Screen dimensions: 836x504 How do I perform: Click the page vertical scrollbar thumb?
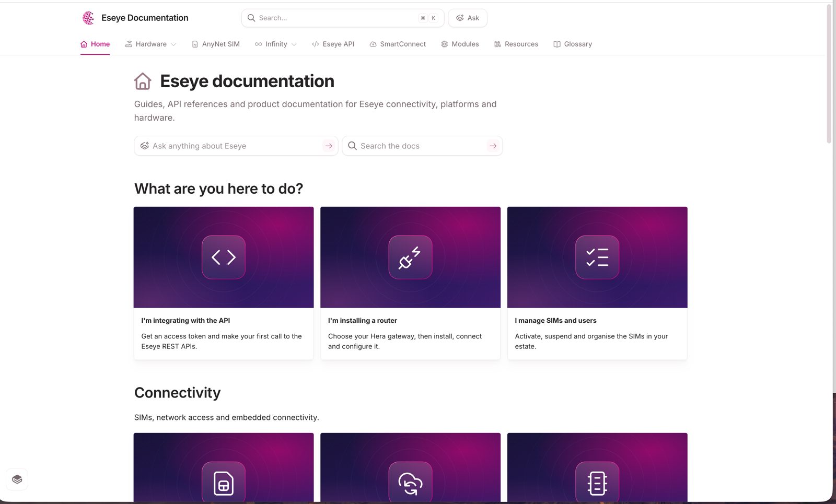pos(829,73)
